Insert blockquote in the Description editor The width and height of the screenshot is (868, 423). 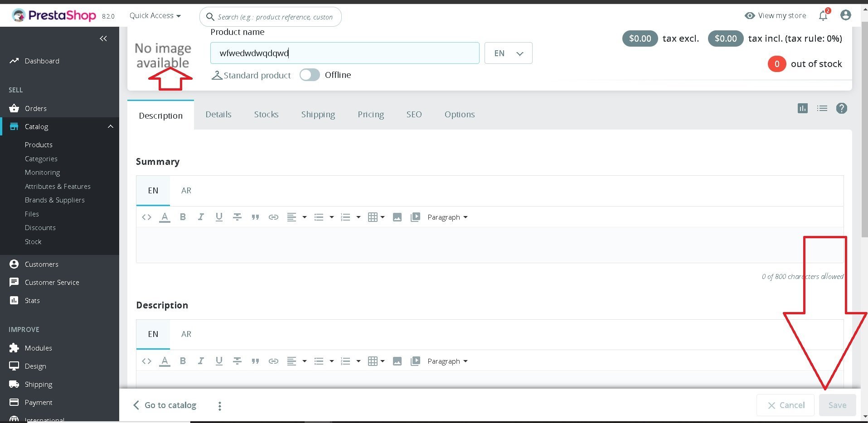point(255,361)
